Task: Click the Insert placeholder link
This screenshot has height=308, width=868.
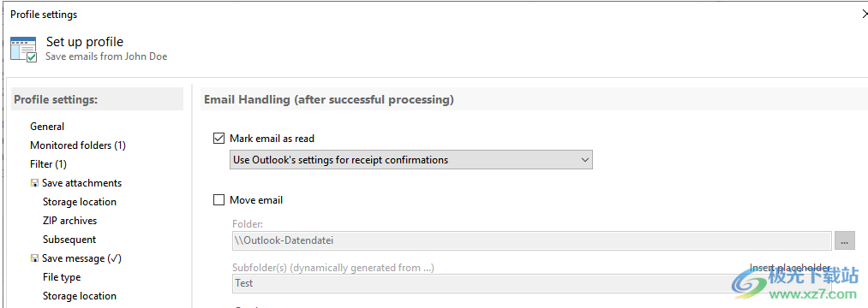Action: pyautogui.click(x=790, y=268)
